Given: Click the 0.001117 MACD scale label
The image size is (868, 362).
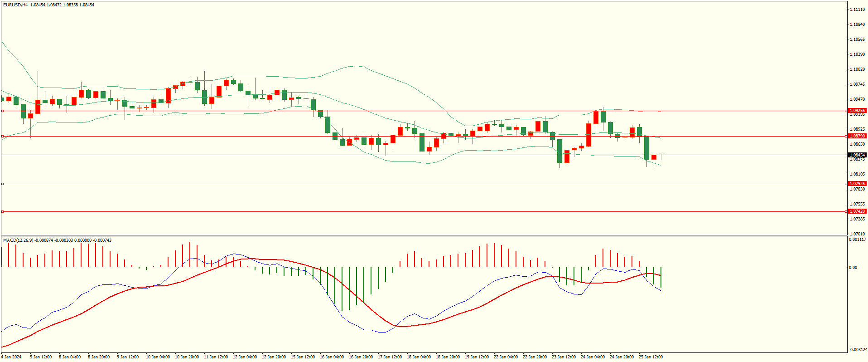Looking at the screenshot, I should 857,240.
